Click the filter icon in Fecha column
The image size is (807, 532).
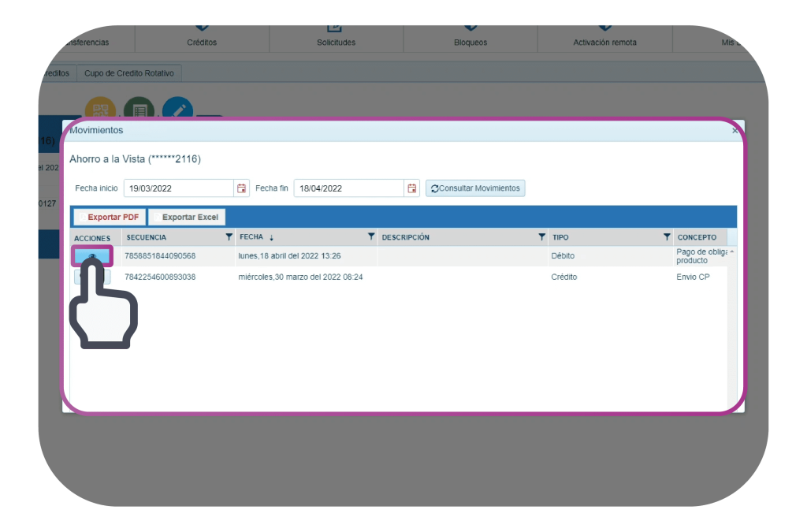click(371, 237)
